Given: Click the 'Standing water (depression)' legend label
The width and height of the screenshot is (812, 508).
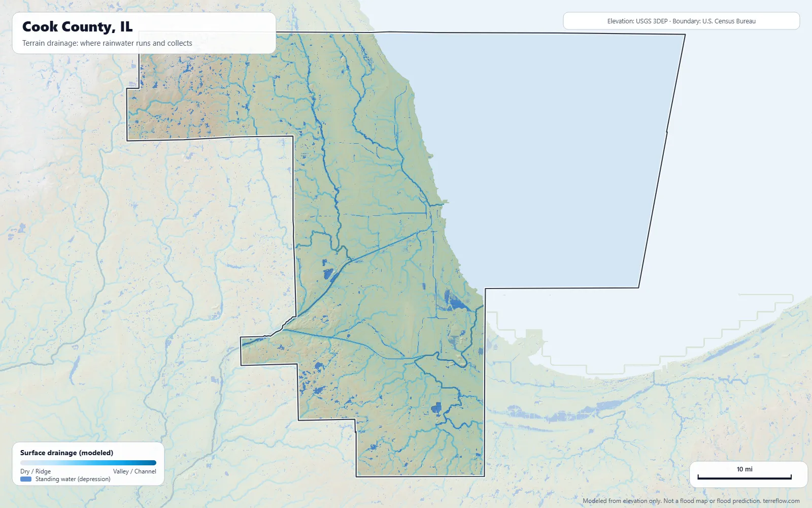Looking at the screenshot, I should point(73,479).
